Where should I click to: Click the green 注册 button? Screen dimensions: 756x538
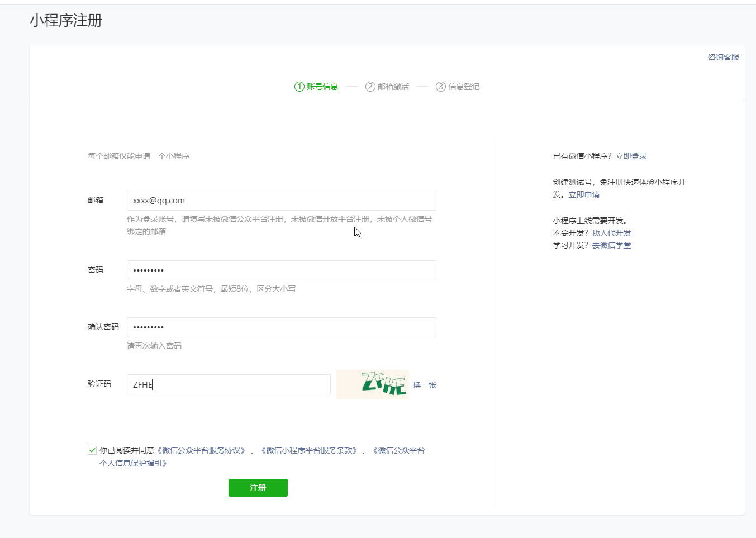click(258, 488)
